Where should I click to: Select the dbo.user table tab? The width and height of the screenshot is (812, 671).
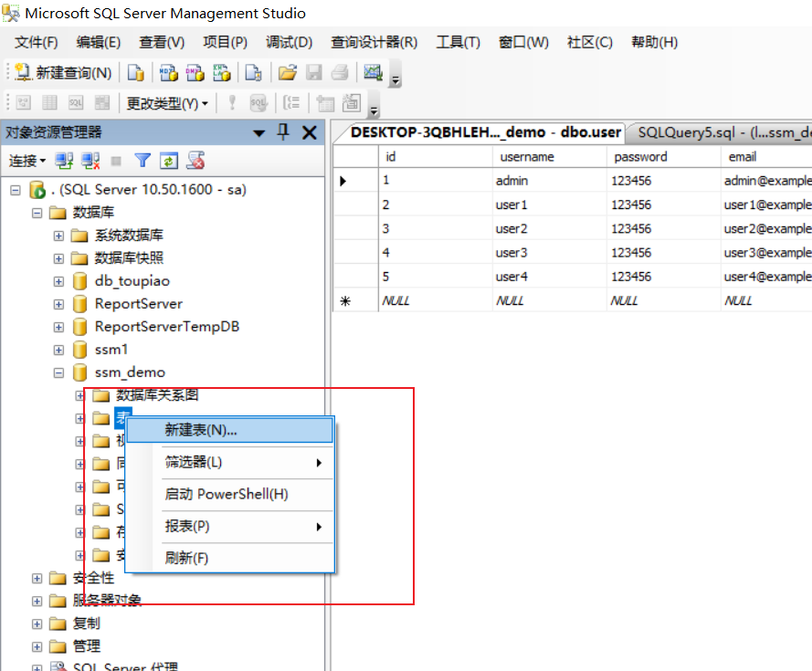pos(485,132)
